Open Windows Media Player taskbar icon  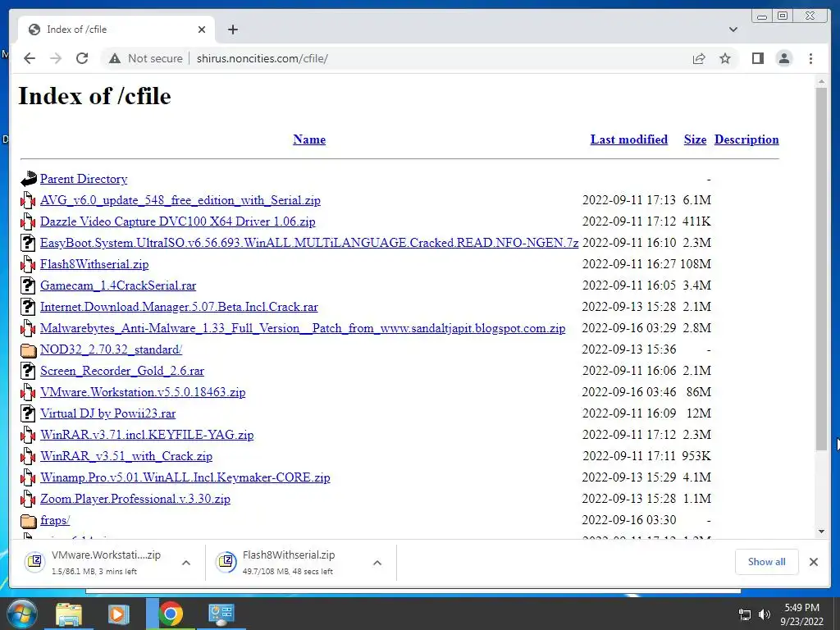click(x=118, y=614)
